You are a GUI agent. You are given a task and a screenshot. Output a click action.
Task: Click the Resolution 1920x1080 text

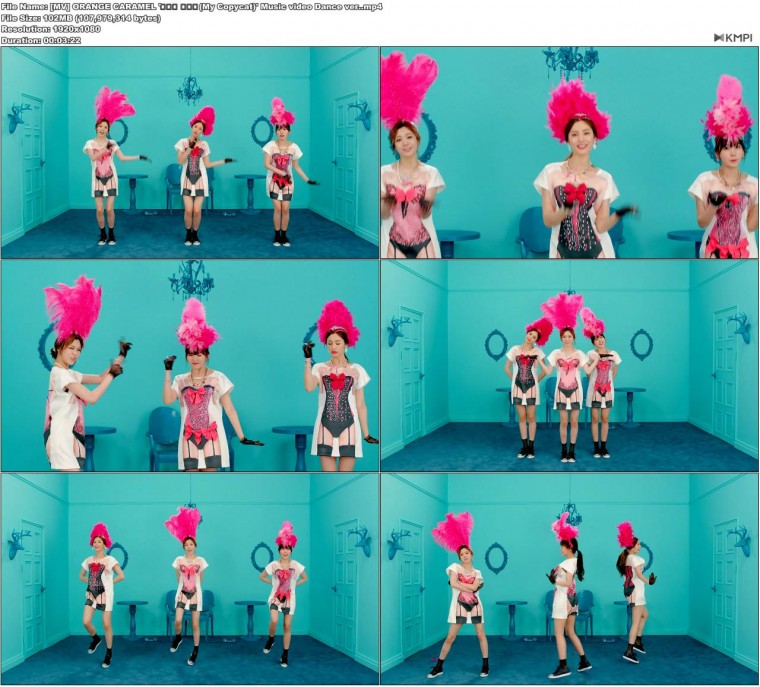pyautogui.click(x=51, y=29)
